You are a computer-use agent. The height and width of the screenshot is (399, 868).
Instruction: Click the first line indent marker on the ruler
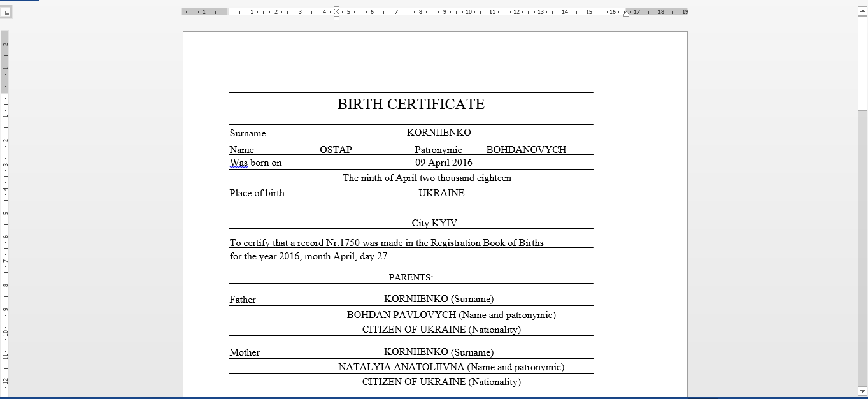pyautogui.click(x=336, y=10)
